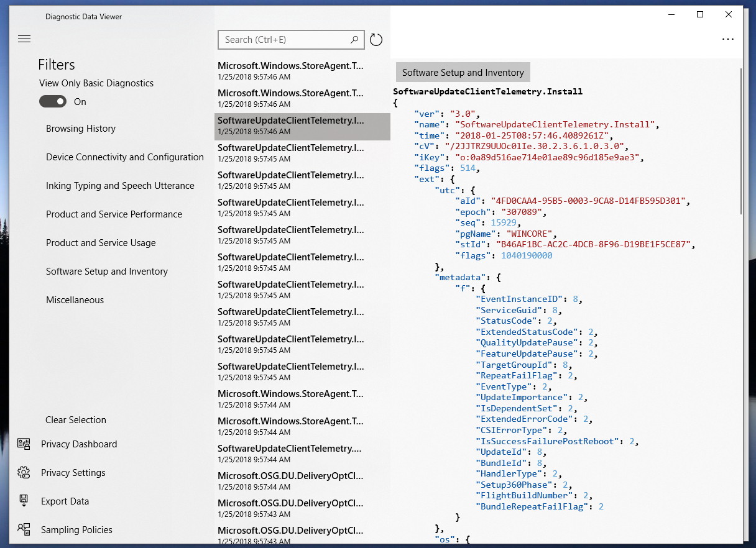Click the Privacy Settings gear icon
Image resolution: width=756 pixels, height=548 pixels.
(24, 473)
